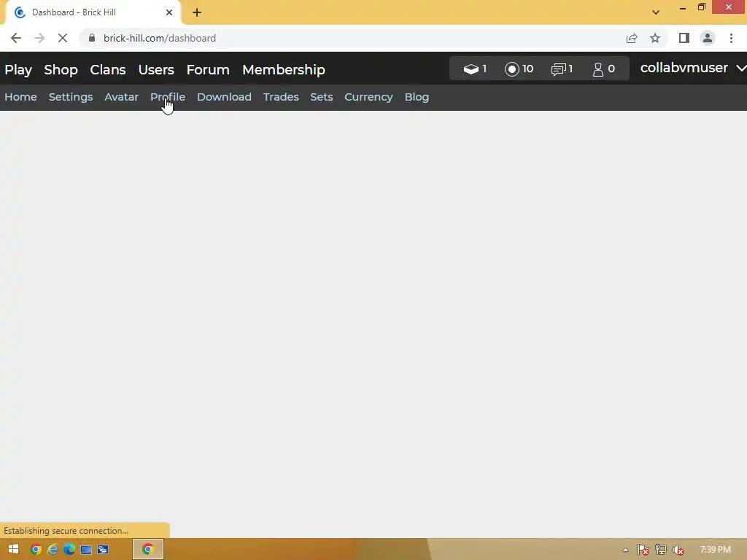Click the bits coin icon showing 10

[x=519, y=69]
